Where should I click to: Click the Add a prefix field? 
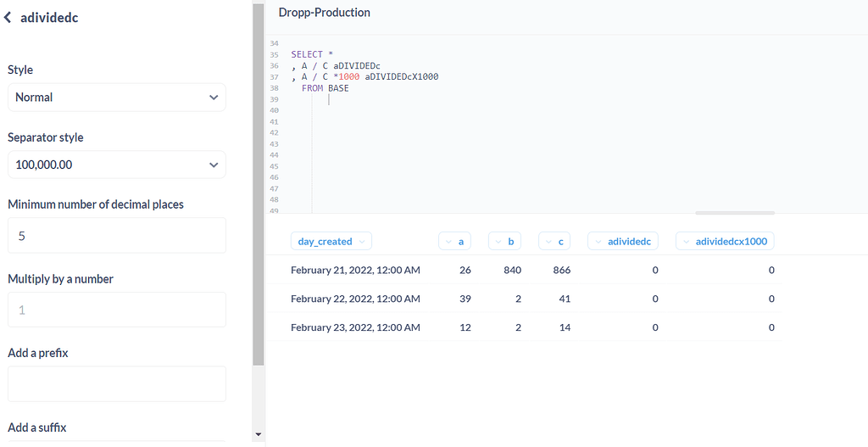[117, 384]
